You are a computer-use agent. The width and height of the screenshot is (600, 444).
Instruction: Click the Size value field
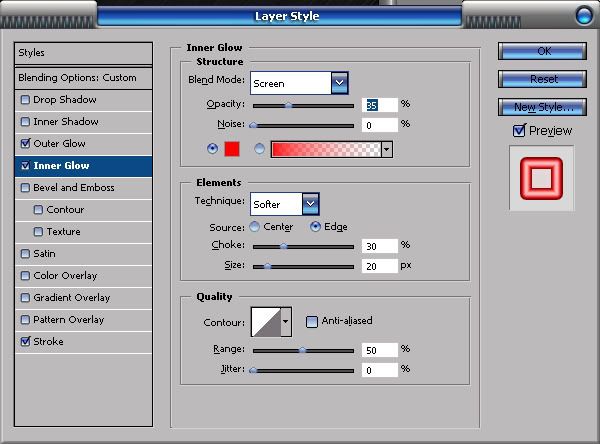point(380,266)
